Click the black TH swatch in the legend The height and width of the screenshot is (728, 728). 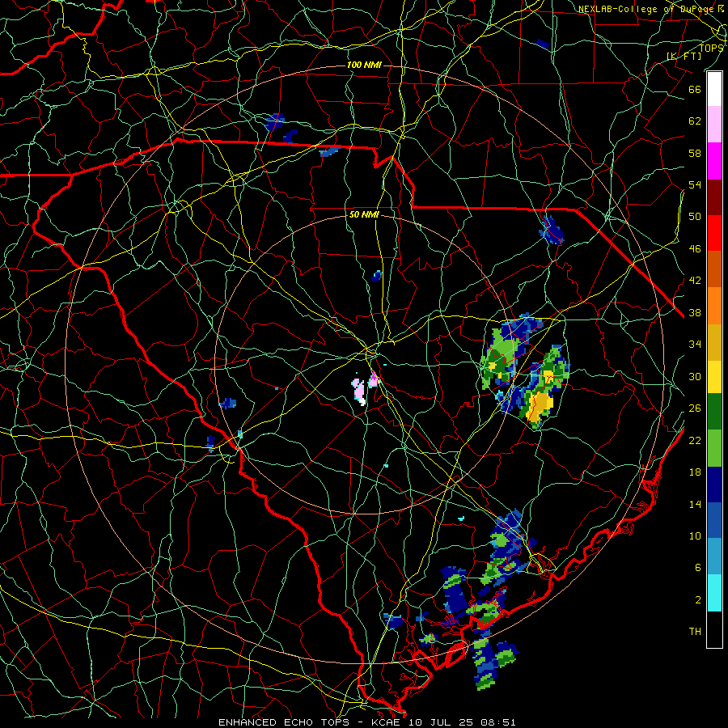pyautogui.click(x=714, y=629)
